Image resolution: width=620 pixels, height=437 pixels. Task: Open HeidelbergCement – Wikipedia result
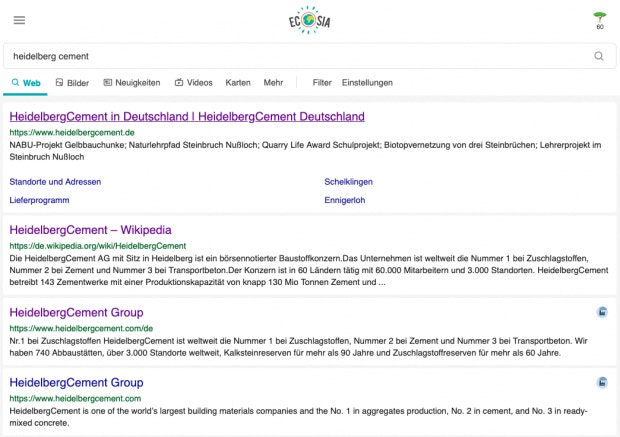tap(91, 230)
